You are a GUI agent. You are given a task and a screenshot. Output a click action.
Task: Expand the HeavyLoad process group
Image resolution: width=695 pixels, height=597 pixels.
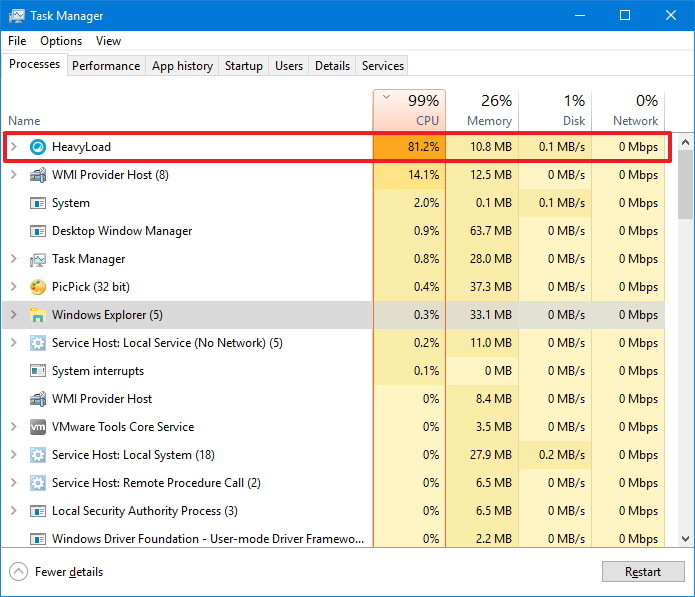tap(14, 147)
